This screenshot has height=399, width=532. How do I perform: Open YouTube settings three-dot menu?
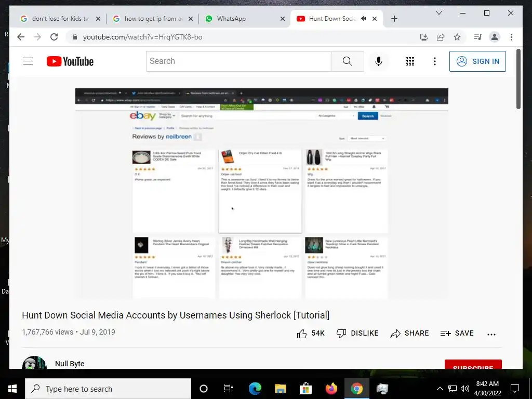point(435,61)
